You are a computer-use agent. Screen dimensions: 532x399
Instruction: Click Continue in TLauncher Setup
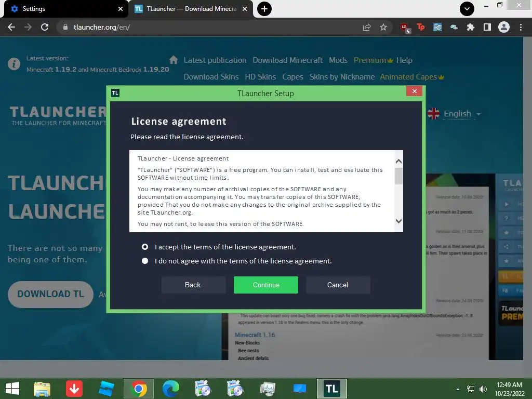point(265,285)
